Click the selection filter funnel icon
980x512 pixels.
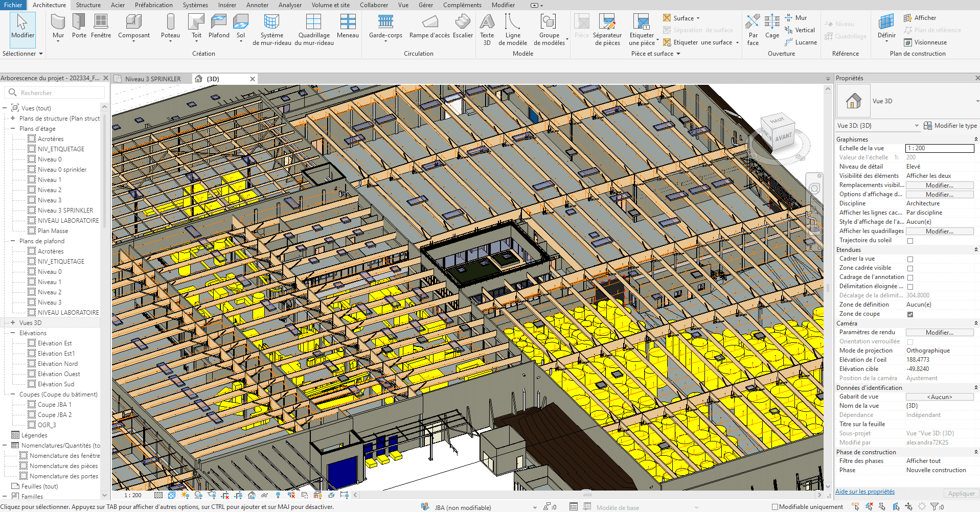[x=935, y=507]
